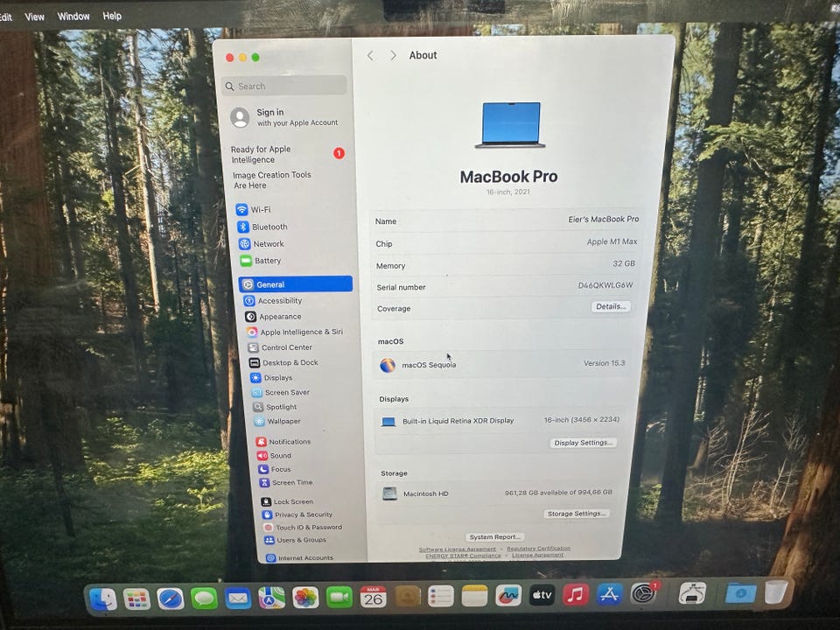
Task: Click the forward navigation chevron
Action: pos(393,55)
